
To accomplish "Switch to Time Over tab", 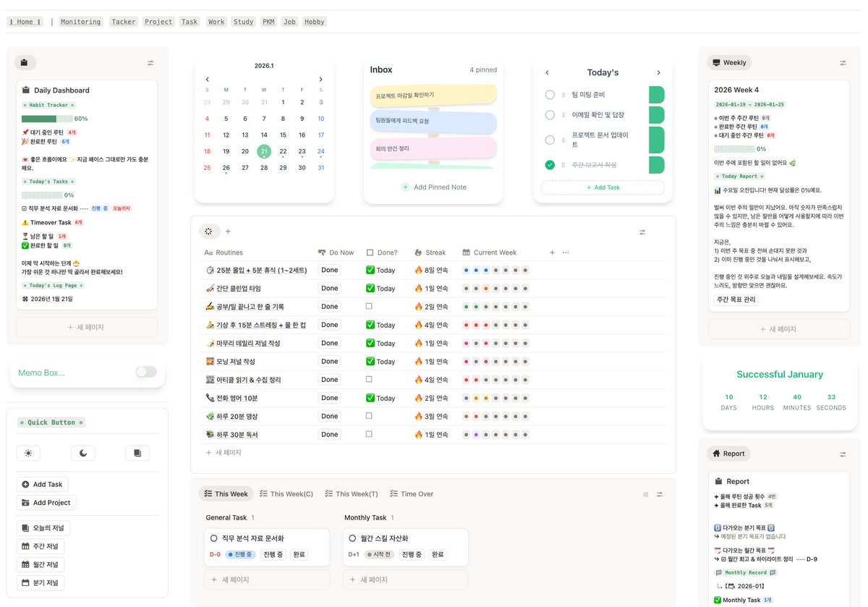I will pos(412,494).
